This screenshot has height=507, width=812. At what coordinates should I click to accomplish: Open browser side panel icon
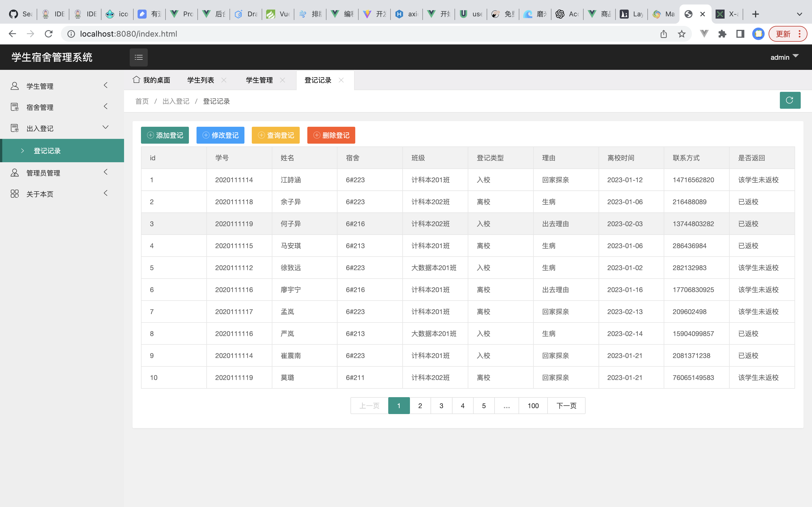tap(740, 34)
